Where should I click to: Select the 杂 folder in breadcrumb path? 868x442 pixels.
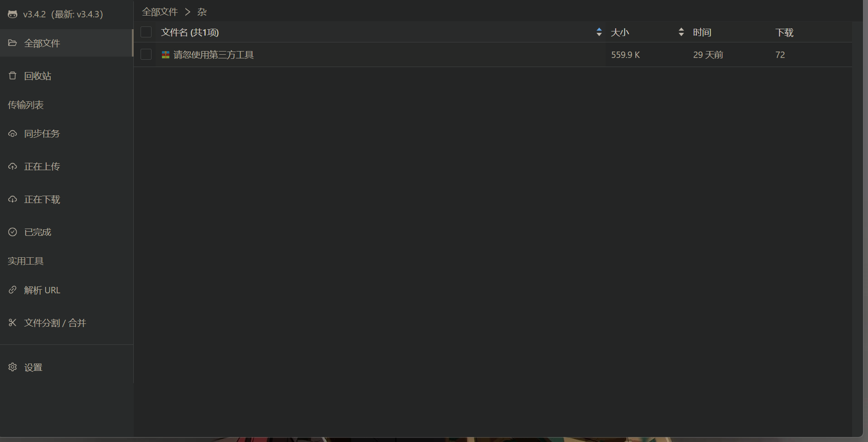[202, 12]
